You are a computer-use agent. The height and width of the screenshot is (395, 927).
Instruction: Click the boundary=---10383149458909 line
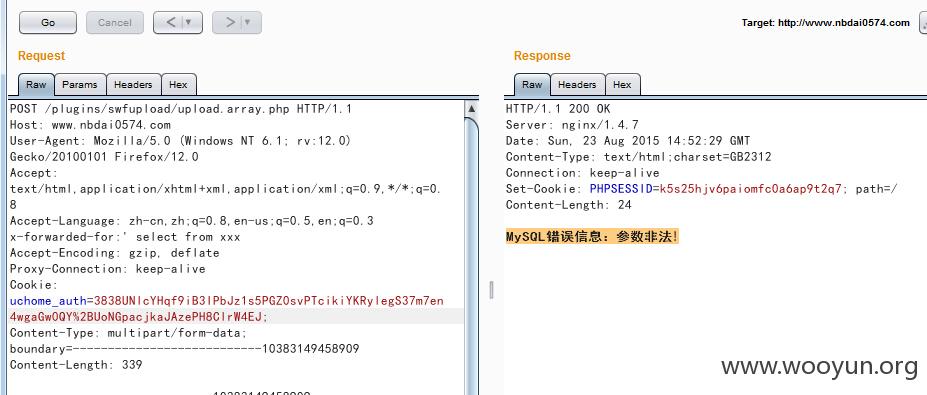tap(184, 349)
